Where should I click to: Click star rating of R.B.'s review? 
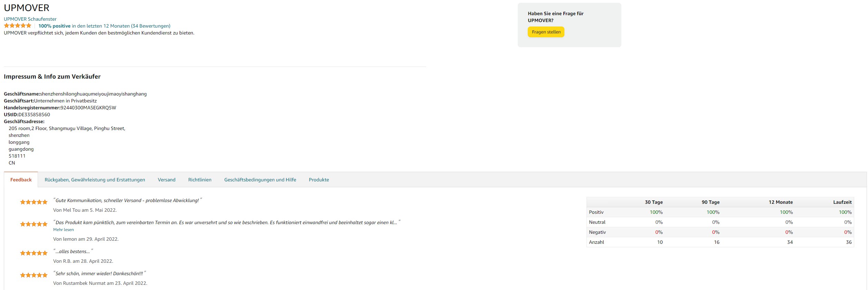[34, 253]
